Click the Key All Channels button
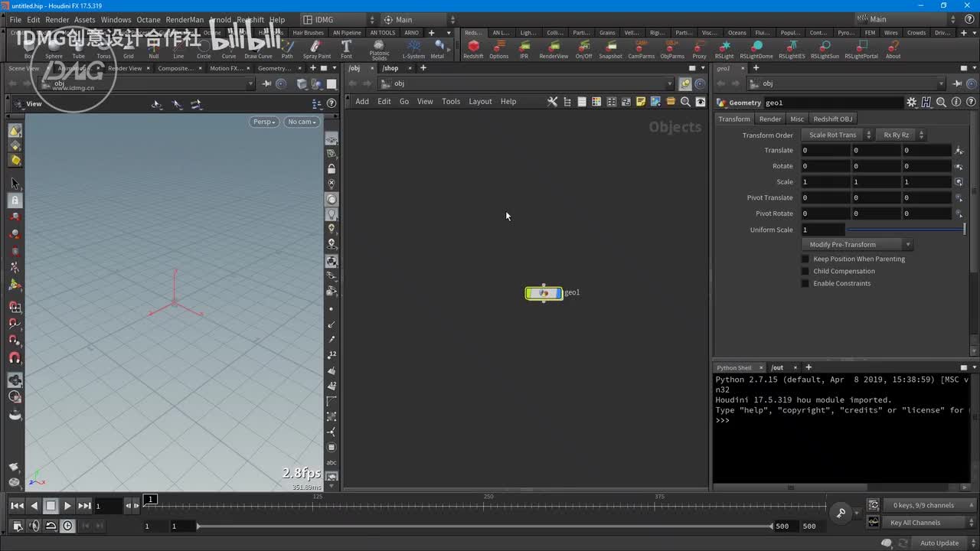980x551 pixels. [915, 523]
